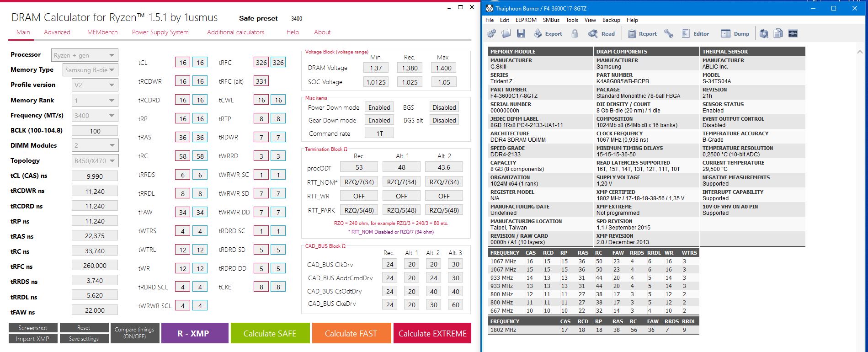Click the magnifier database icon after Dump
Screen dimensions: 868x352
(x=764, y=33)
